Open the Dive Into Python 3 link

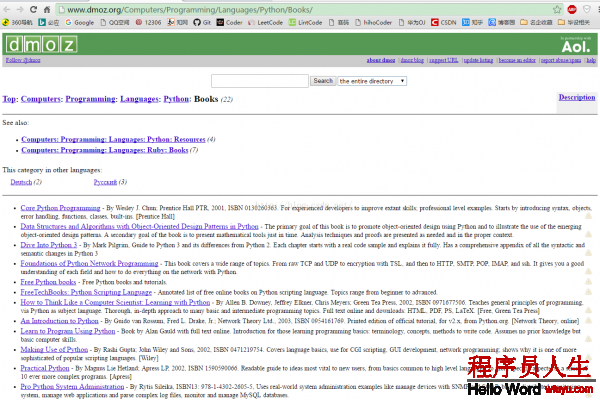pyautogui.click(x=49, y=245)
